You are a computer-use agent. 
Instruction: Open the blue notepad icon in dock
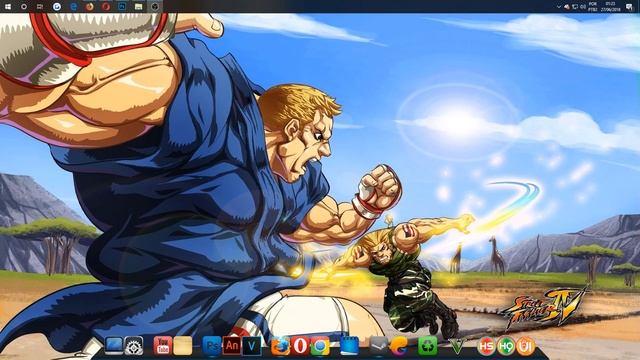pyautogui.click(x=349, y=346)
